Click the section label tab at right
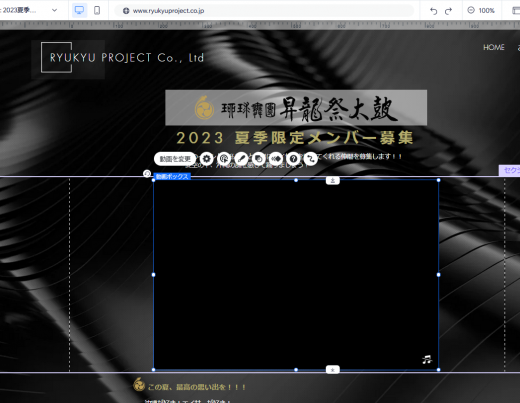 510,170
